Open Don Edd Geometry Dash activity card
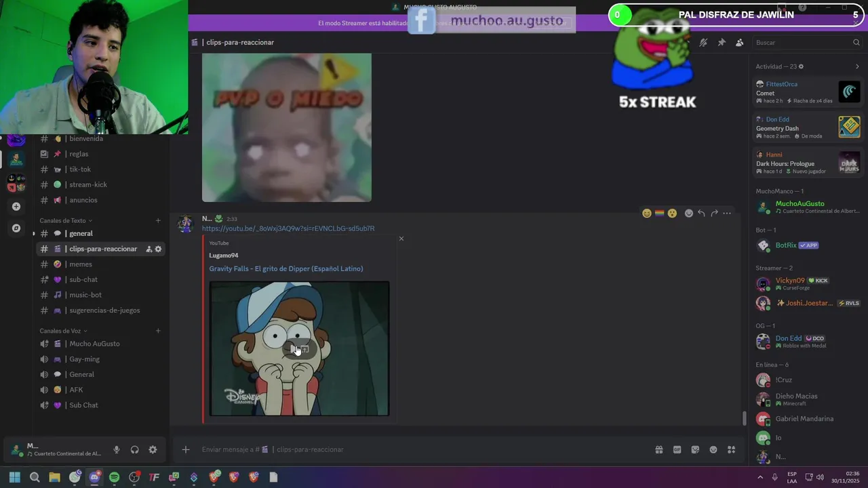The image size is (868, 488). tap(808, 127)
